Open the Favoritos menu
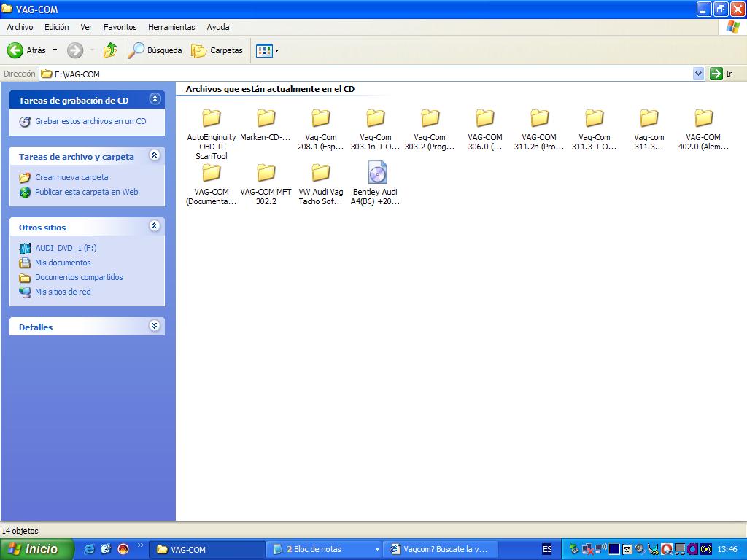Image resolution: width=747 pixels, height=560 pixels. 120,27
